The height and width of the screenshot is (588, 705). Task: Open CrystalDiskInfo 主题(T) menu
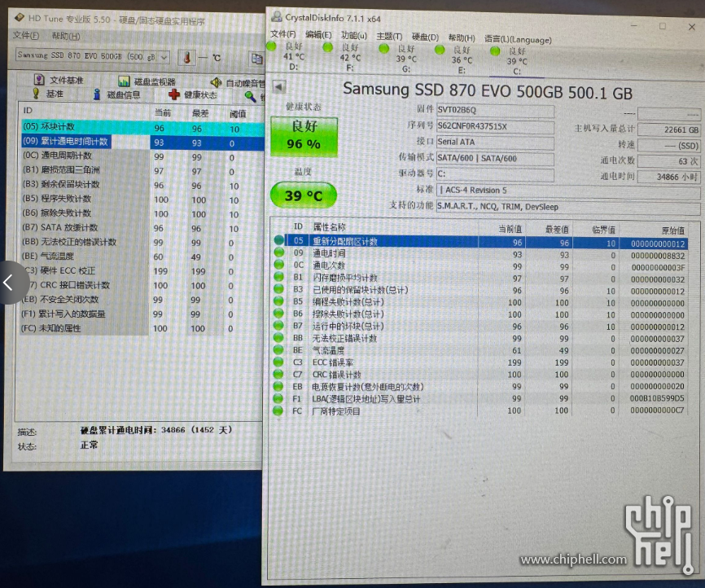(x=389, y=37)
